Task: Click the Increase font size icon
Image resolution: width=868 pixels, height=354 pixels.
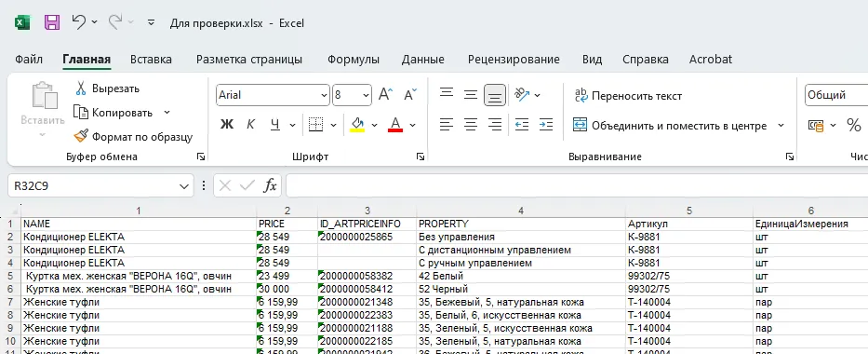Action: (385, 94)
